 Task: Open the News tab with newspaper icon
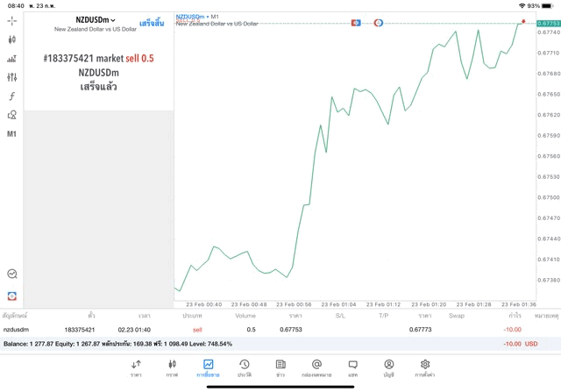pyautogui.click(x=280, y=368)
